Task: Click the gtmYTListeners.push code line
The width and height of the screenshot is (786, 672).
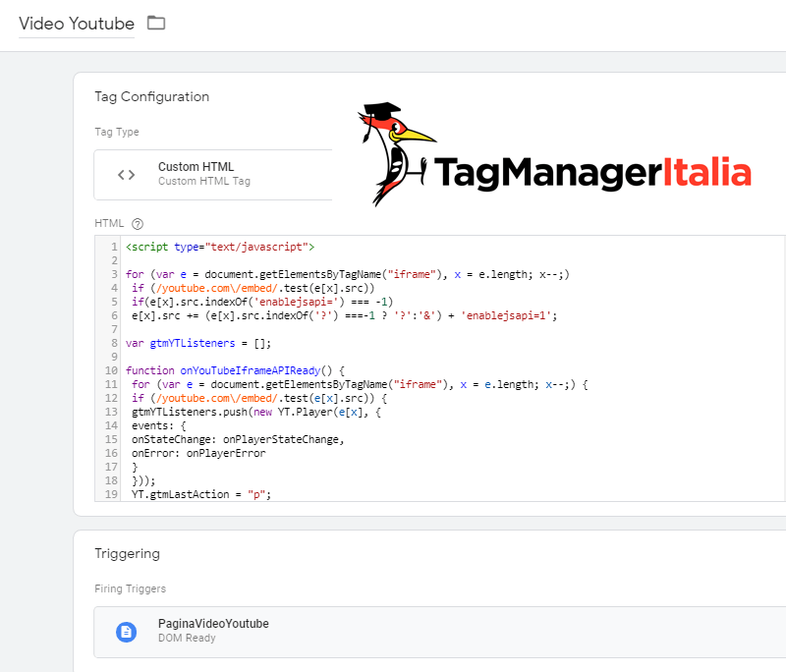Action: pos(256,412)
